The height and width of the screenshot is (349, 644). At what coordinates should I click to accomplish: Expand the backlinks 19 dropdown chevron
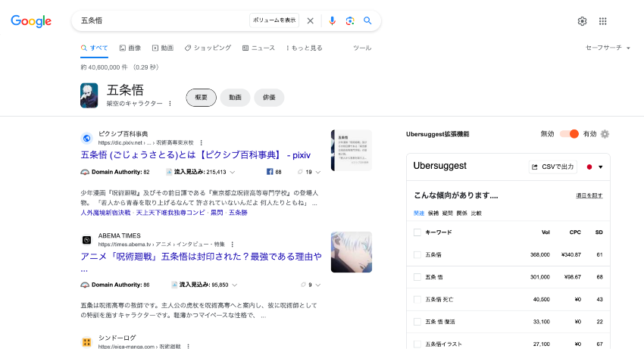click(x=318, y=172)
